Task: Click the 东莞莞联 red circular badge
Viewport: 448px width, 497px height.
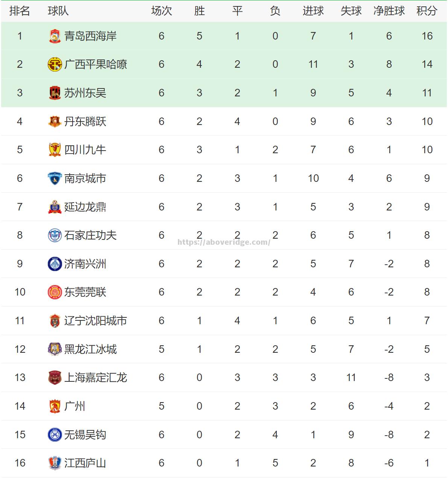Action: pyautogui.click(x=55, y=292)
